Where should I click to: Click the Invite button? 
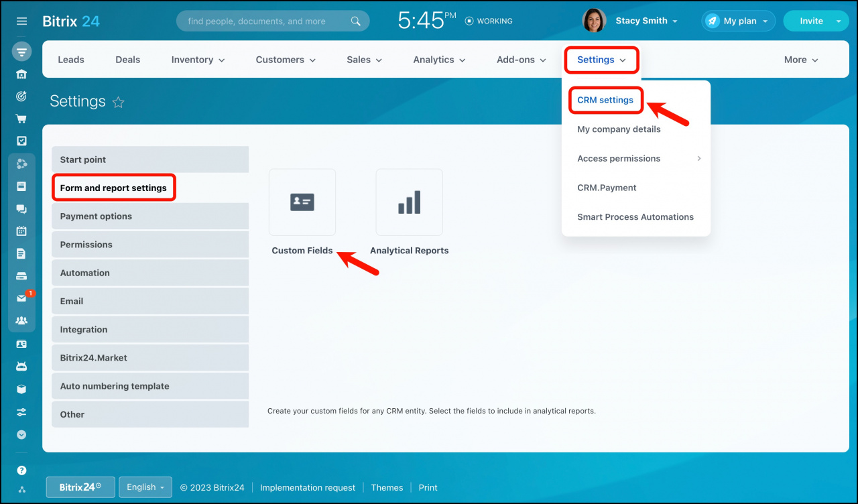(811, 21)
